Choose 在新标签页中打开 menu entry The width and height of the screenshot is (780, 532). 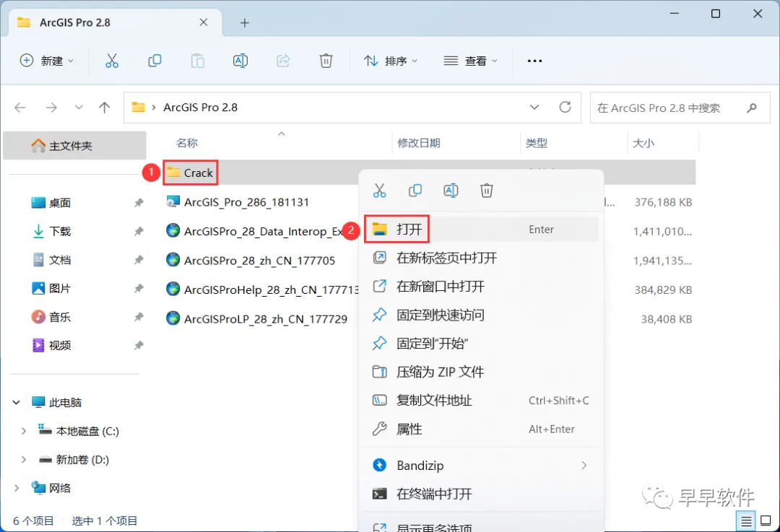tap(481, 258)
